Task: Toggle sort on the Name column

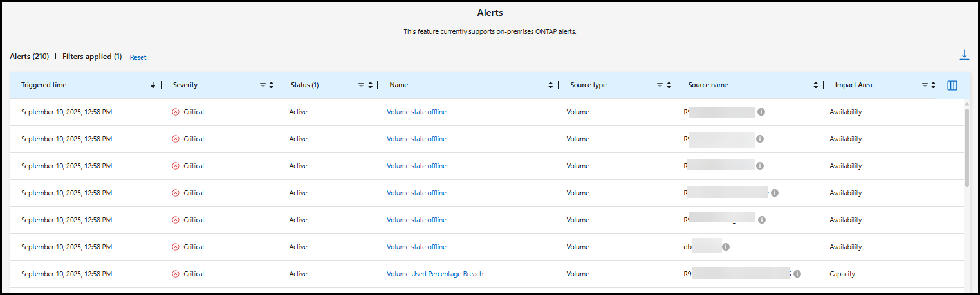Action: coord(550,85)
